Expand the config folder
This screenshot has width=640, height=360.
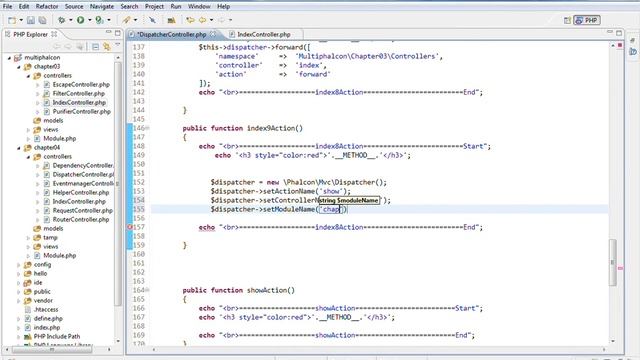point(19,265)
